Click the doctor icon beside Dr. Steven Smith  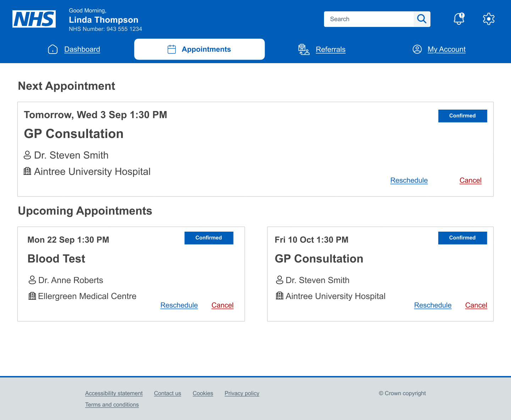click(27, 155)
